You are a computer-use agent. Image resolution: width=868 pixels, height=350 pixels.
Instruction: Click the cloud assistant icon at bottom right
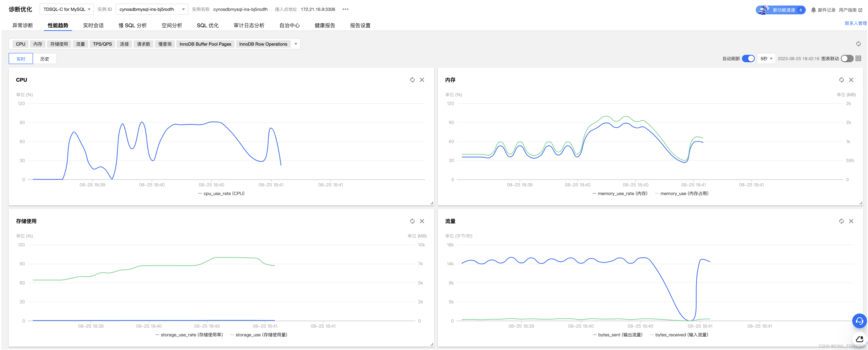coord(859,339)
